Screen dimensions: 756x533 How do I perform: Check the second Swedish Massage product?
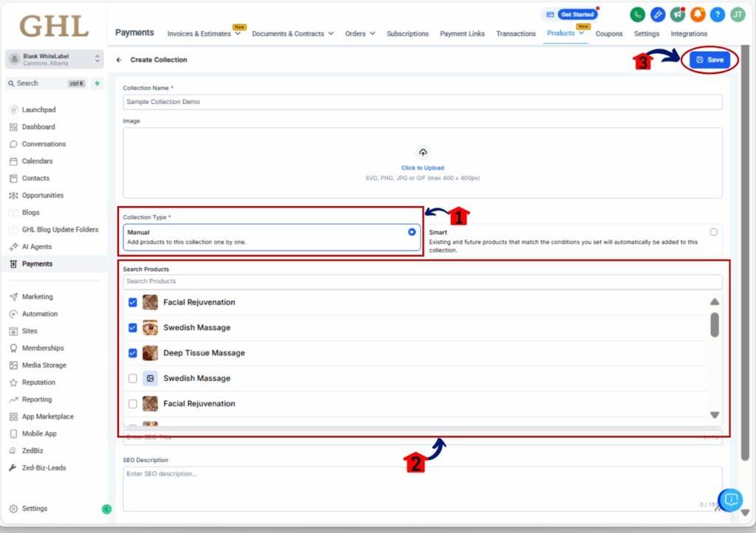point(134,378)
